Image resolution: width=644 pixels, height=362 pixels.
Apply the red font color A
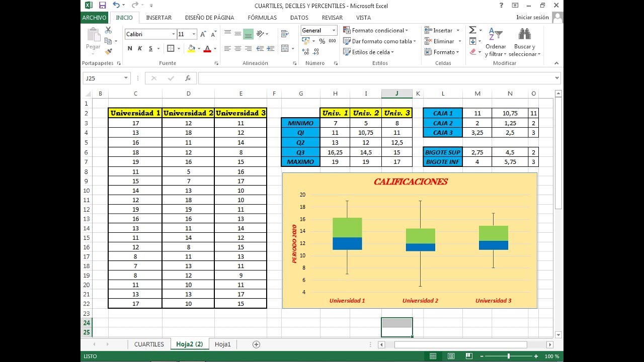tap(206, 49)
